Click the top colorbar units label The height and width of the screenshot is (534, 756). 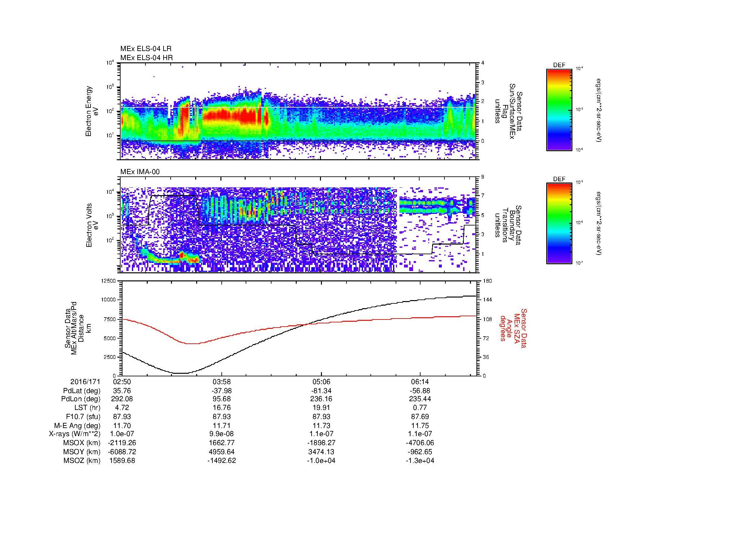(599, 110)
